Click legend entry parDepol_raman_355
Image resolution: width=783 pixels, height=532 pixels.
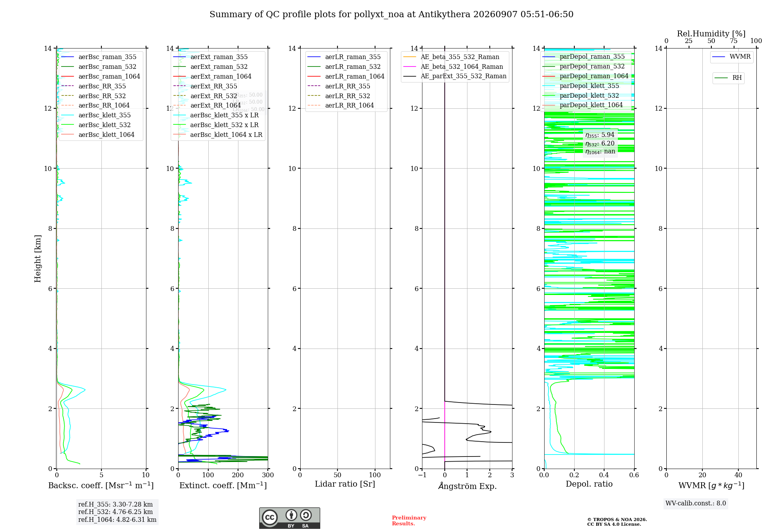click(x=584, y=56)
